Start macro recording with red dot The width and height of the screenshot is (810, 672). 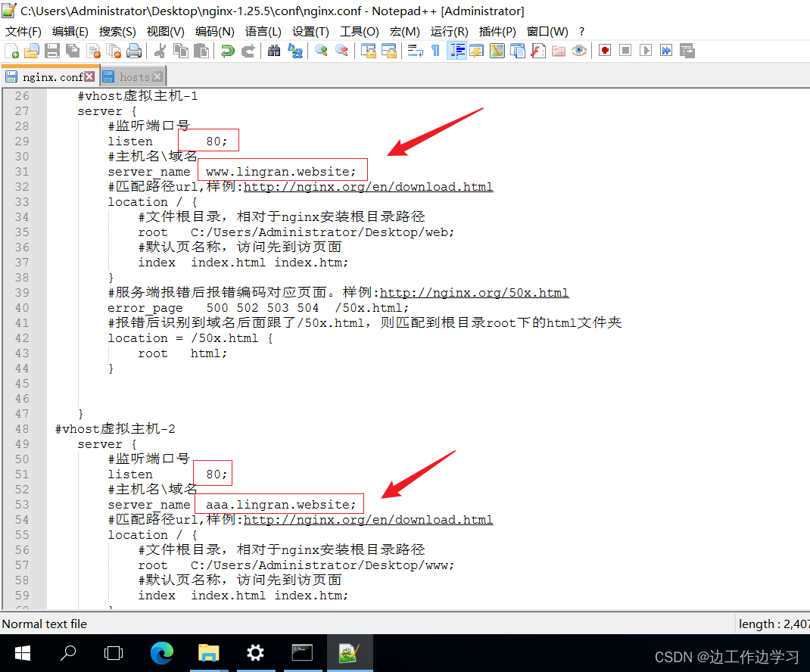605,51
